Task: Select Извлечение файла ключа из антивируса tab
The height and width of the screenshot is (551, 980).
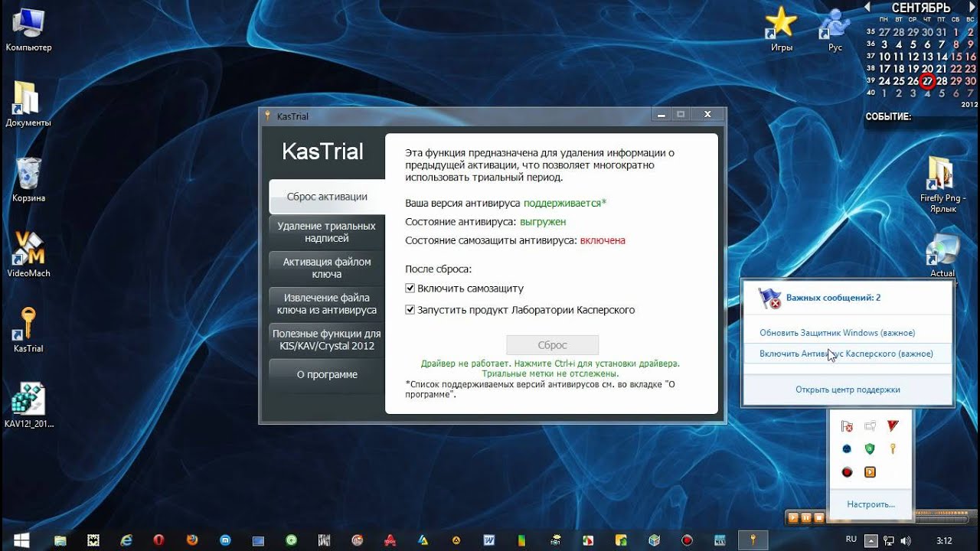Action: coord(327,304)
